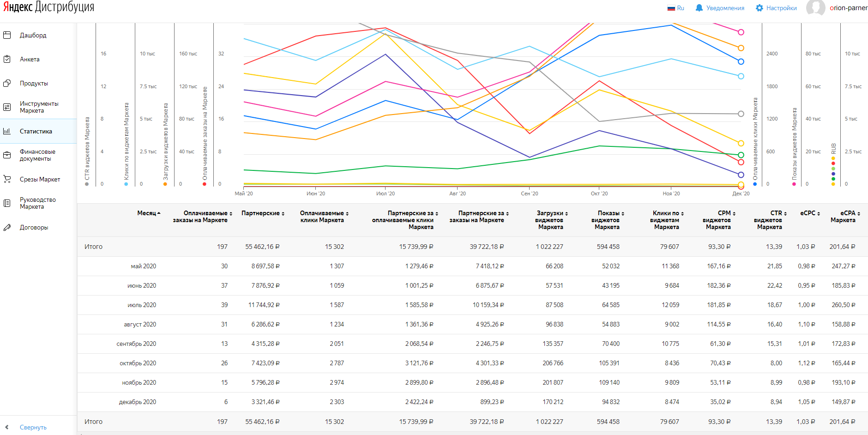Select Инструменты Маркета in sidebar

[x=39, y=107]
